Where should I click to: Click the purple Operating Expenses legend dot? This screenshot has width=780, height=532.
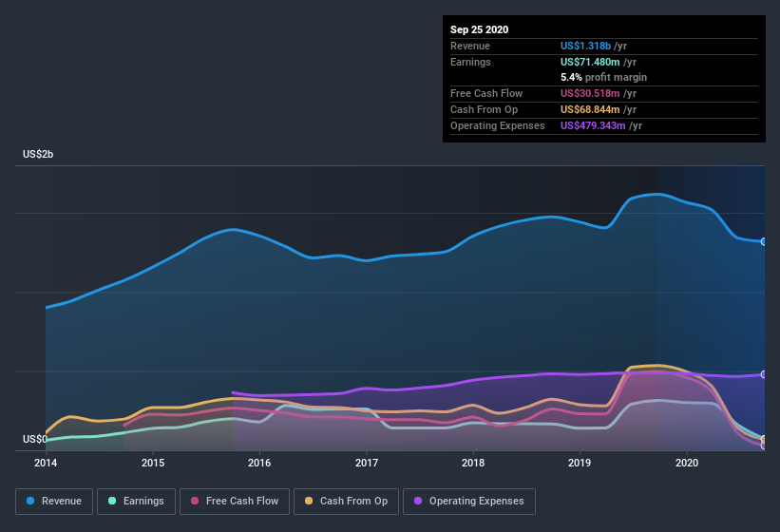[x=419, y=501]
